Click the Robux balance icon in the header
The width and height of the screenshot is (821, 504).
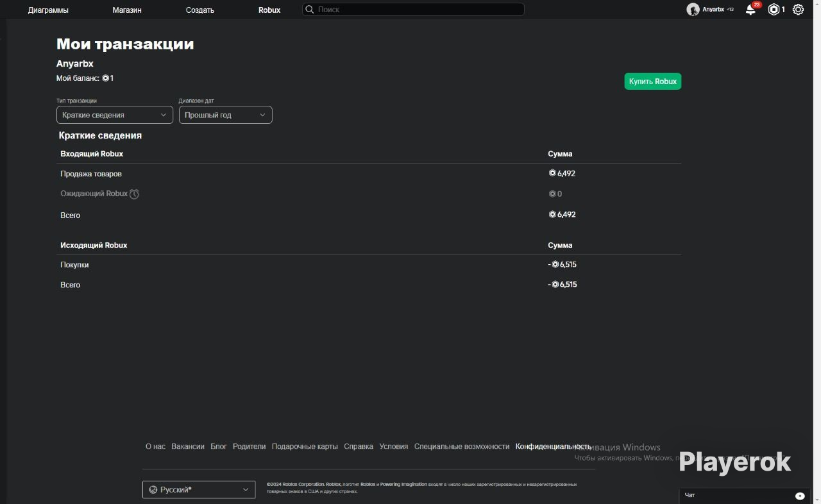pyautogui.click(x=774, y=10)
